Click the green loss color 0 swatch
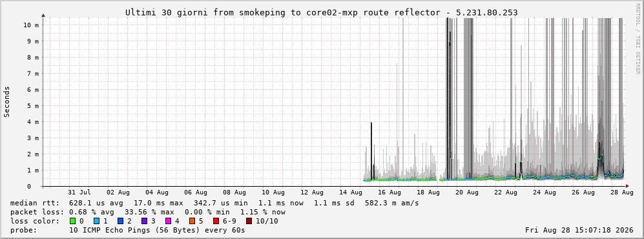644x239 pixels. click(73, 221)
